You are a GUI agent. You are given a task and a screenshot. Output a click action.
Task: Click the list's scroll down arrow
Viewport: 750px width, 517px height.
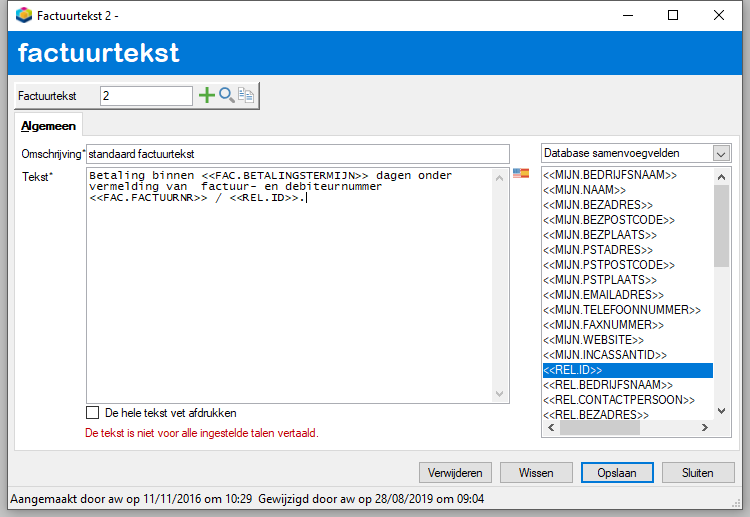[721, 411]
